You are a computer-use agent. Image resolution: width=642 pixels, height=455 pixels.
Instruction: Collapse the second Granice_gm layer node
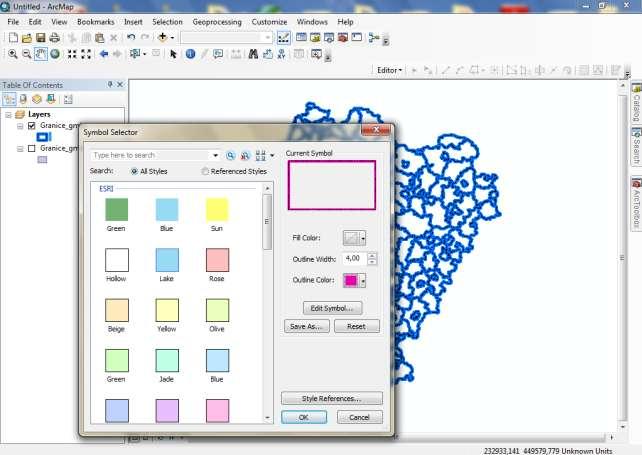point(20,149)
